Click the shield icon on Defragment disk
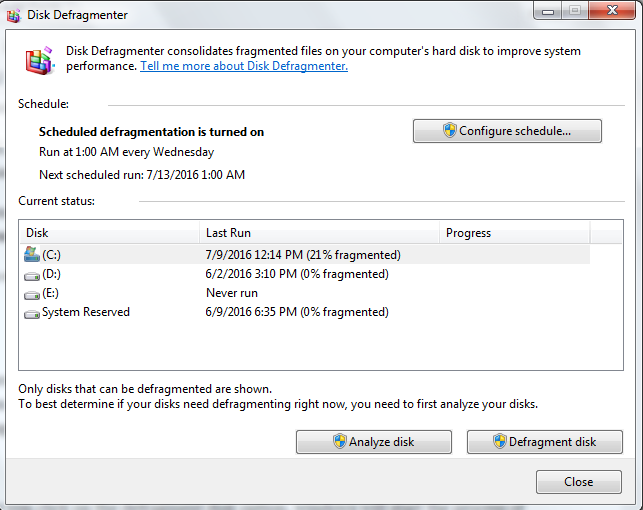 [x=499, y=442]
